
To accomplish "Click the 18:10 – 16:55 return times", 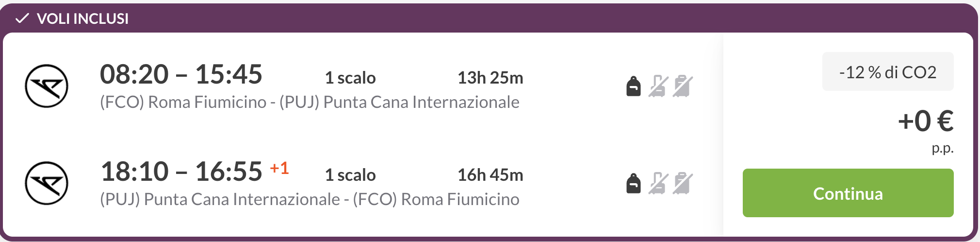I will pos(181,172).
